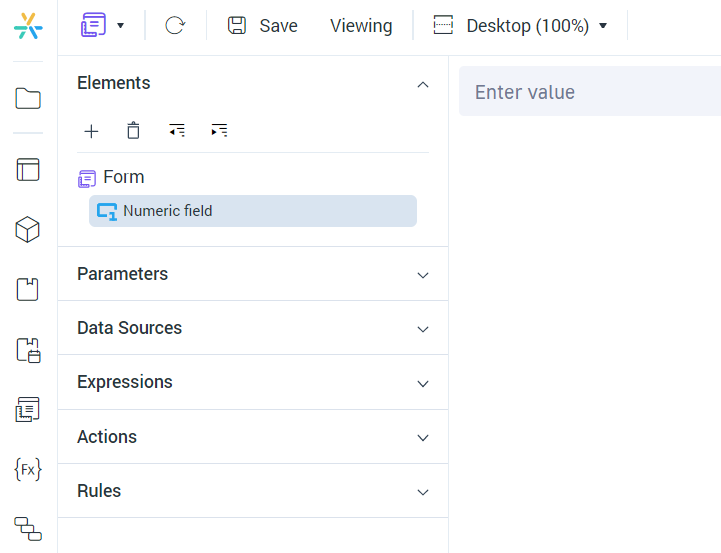Open the Fx expressions sidebar icon
Viewport: 721px width, 553px height.
28,469
